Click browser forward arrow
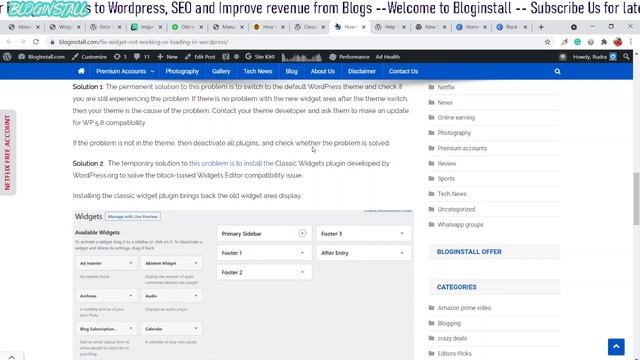The width and height of the screenshot is (640, 360). pyautogui.click(x=22, y=42)
